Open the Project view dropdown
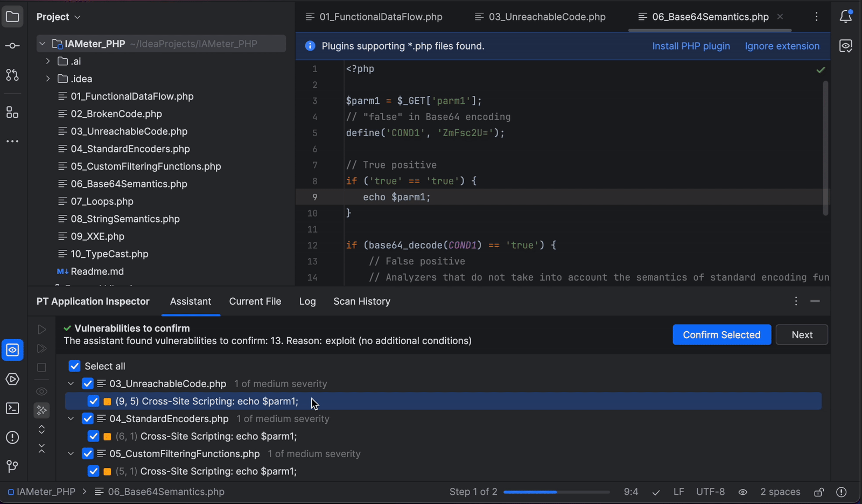 (58, 17)
